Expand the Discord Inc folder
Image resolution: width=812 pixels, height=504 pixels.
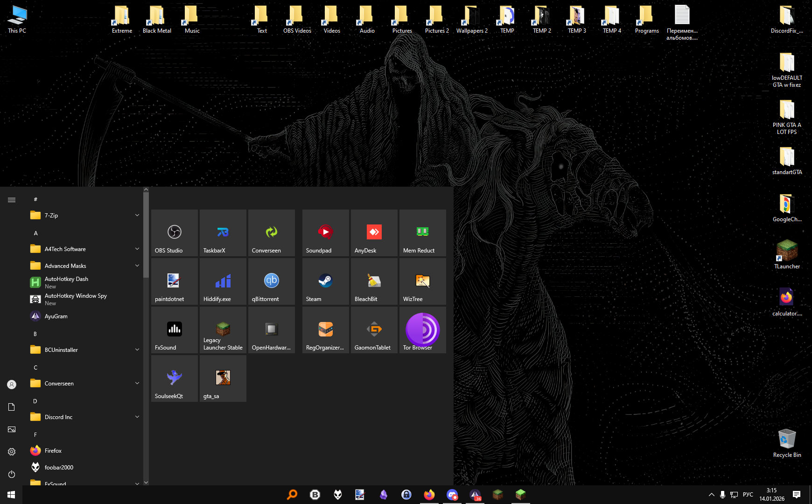[84, 417]
